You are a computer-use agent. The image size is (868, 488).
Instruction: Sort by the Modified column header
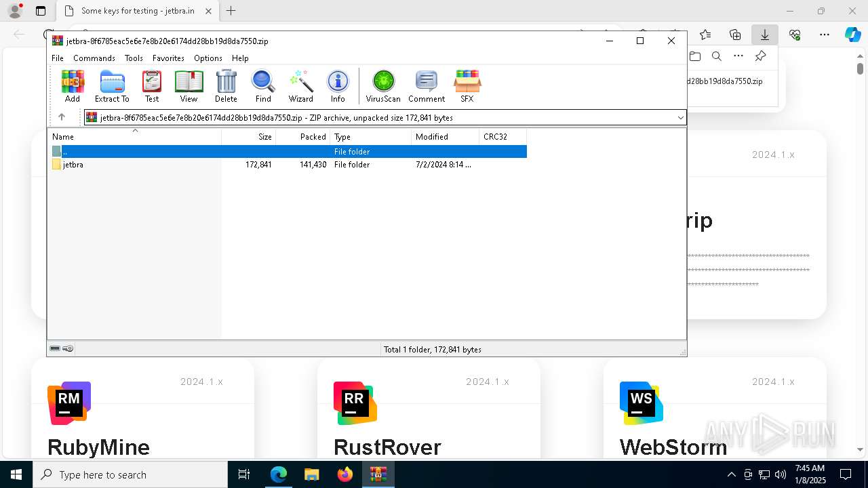tap(445, 137)
